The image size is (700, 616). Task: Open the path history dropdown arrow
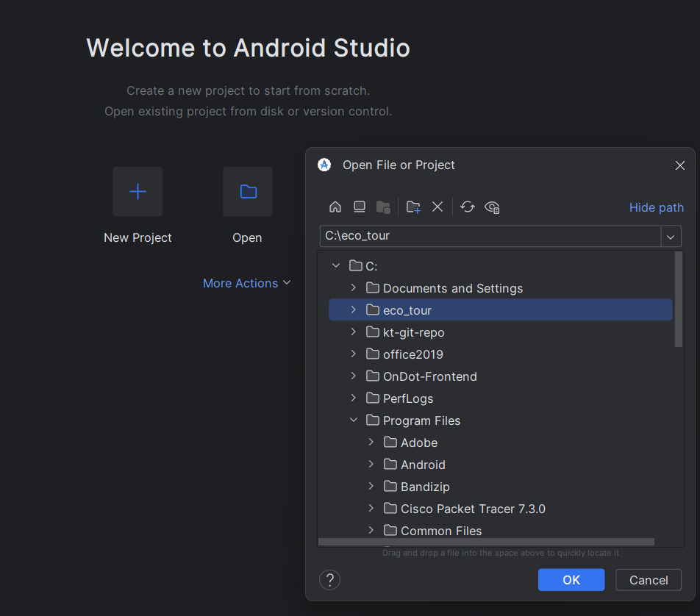pyautogui.click(x=671, y=237)
